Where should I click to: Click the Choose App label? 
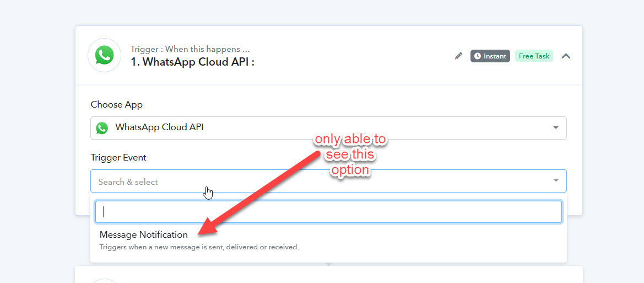pos(117,104)
